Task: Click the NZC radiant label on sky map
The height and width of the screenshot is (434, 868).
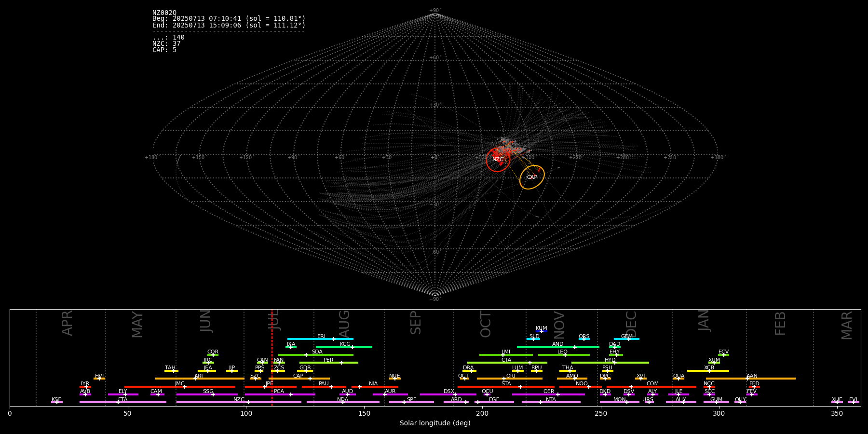Action: [x=498, y=159]
